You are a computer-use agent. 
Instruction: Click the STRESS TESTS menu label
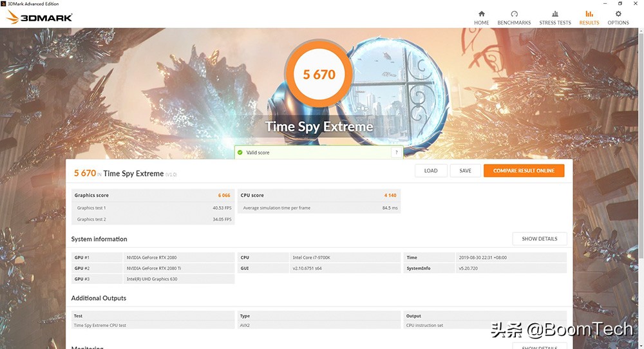click(555, 23)
